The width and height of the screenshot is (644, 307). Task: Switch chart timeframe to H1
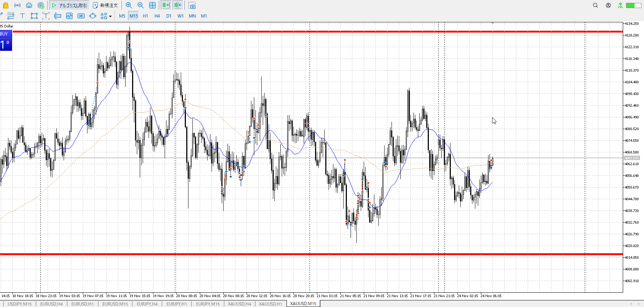[145, 16]
